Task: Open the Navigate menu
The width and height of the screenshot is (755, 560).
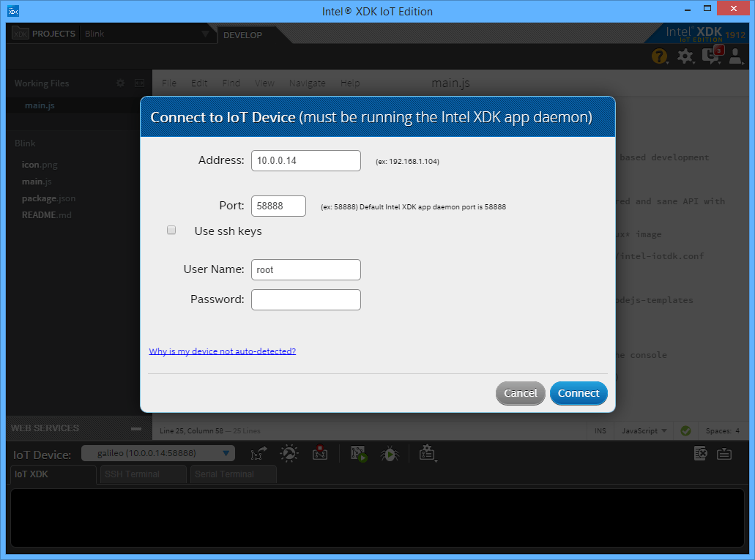Action: pos(307,83)
